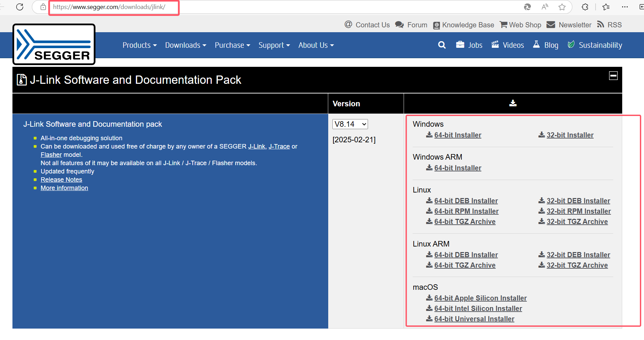Open the Products dropdown menu

click(140, 45)
